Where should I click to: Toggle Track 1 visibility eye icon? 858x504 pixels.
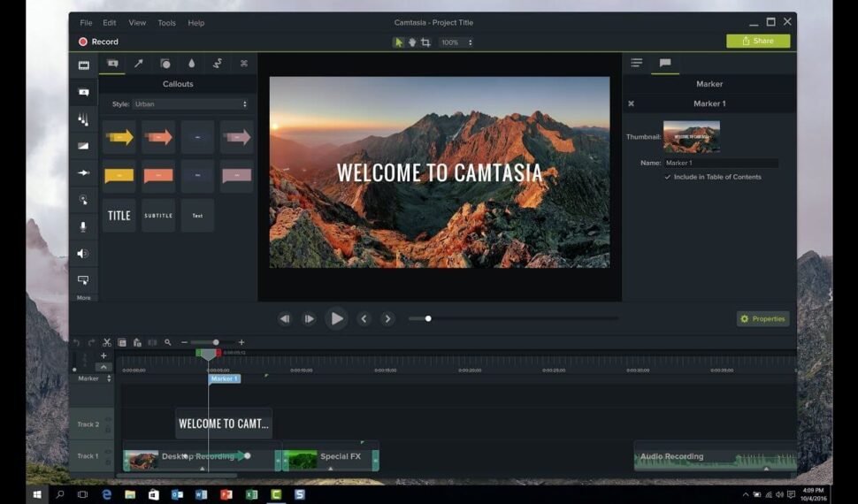[x=109, y=451]
